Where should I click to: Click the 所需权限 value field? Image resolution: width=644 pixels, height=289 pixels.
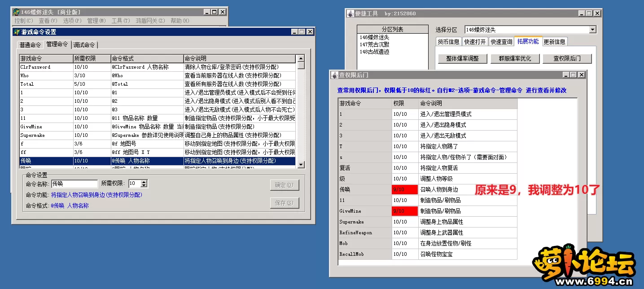134,184
